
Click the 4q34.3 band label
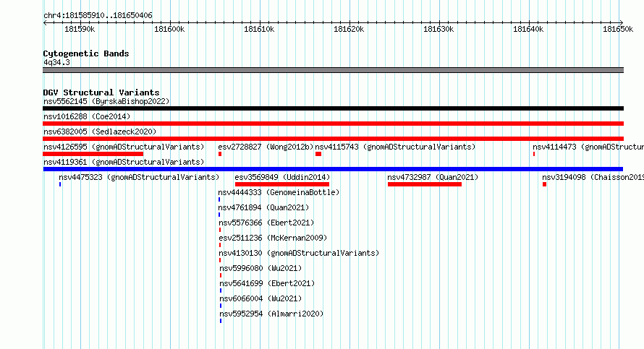pyautogui.click(x=56, y=62)
